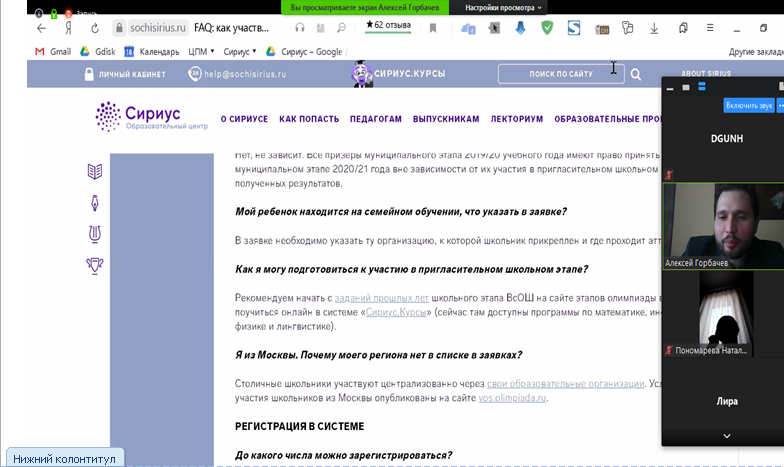
Task: Select the trophy icon in left sidebar
Action: (x=94, y=266)
